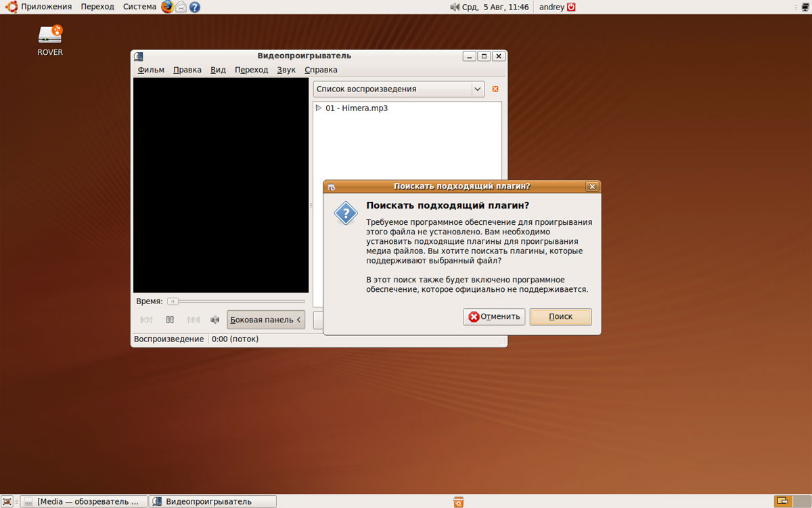Click the pause button
This screenshot has height=508, width=812.
pyautogui.click(x=170, y=320)
